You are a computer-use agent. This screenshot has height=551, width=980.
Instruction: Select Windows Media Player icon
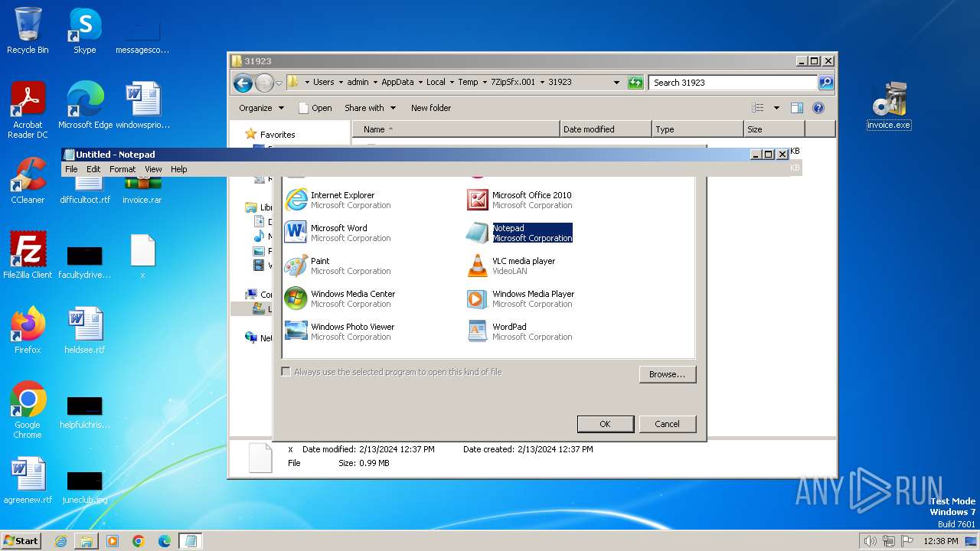[478, 298]
